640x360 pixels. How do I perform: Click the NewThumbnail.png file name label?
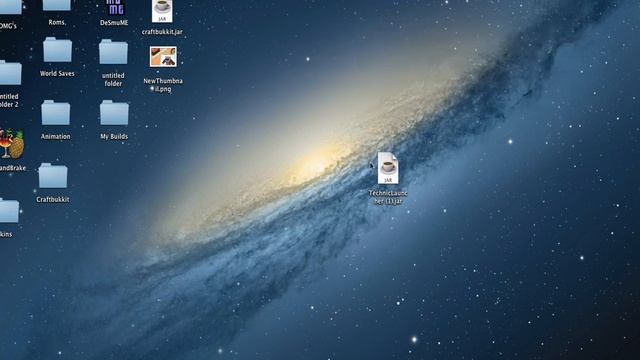point(163,85)
